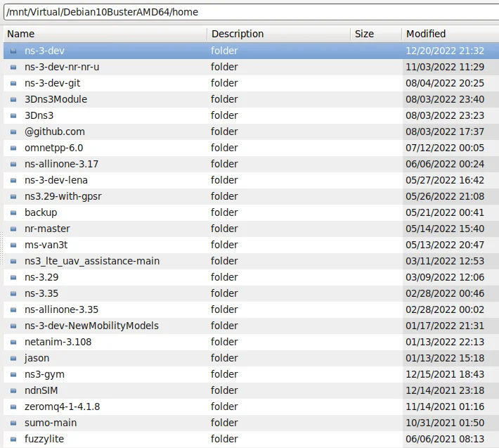
Task: Select the ns-3-dev-nr-nr-u folder name
Action: [x=62, y=67]
